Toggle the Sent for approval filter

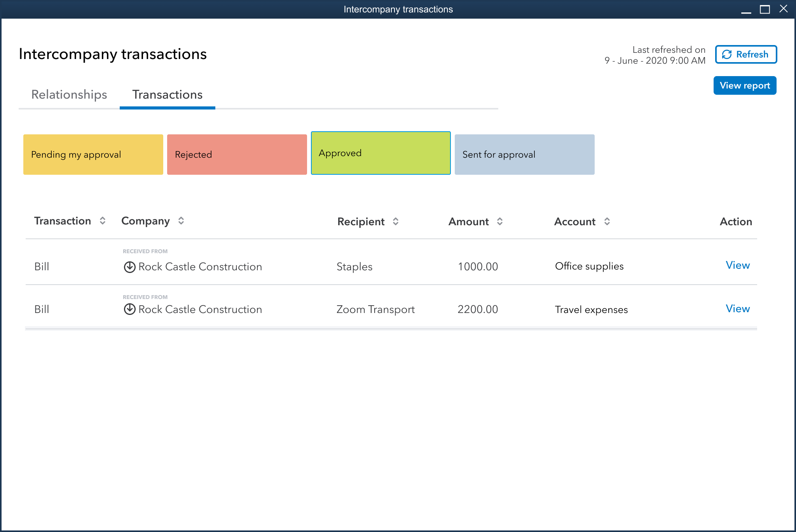[524, 154]
